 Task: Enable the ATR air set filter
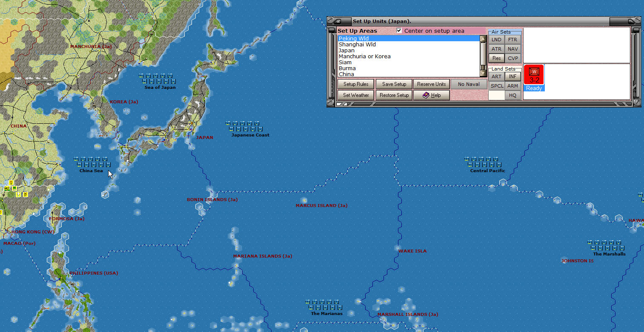click(496, 49)
